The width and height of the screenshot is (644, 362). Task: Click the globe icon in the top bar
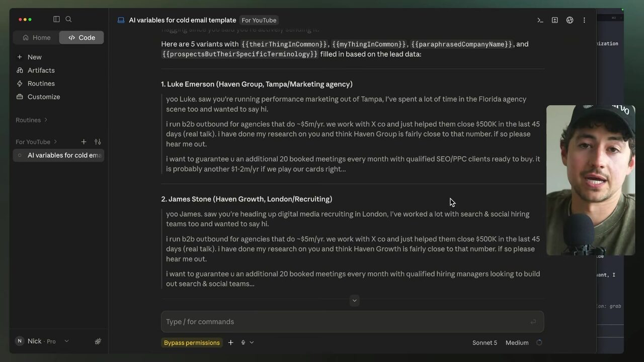[x=570, y=20]
